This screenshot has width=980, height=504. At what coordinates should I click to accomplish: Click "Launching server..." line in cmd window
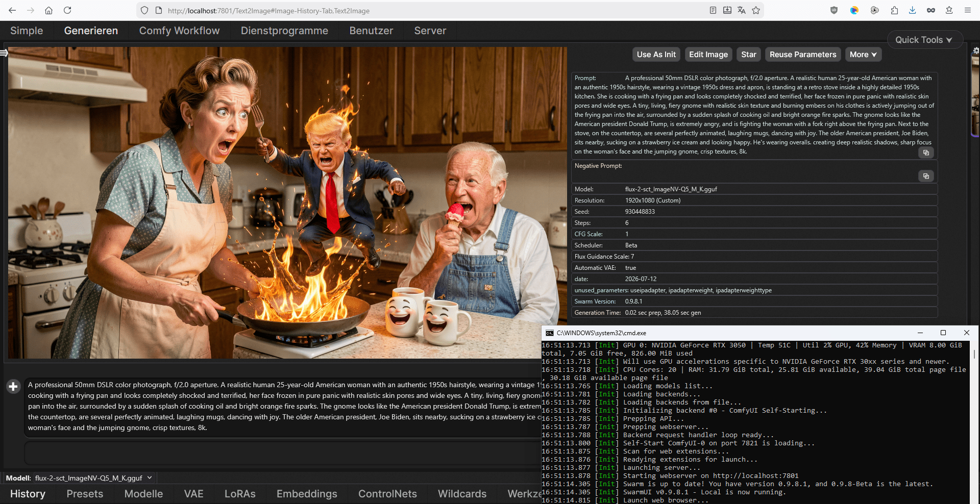coord(661,468)
